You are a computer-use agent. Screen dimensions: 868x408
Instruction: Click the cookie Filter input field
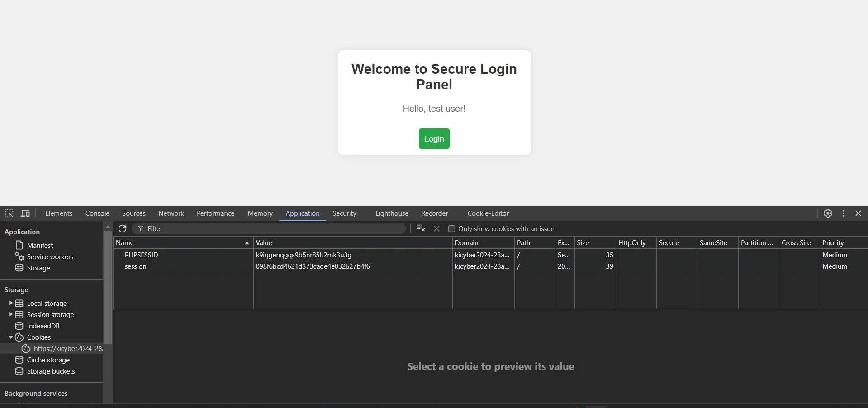pos(271,229)
